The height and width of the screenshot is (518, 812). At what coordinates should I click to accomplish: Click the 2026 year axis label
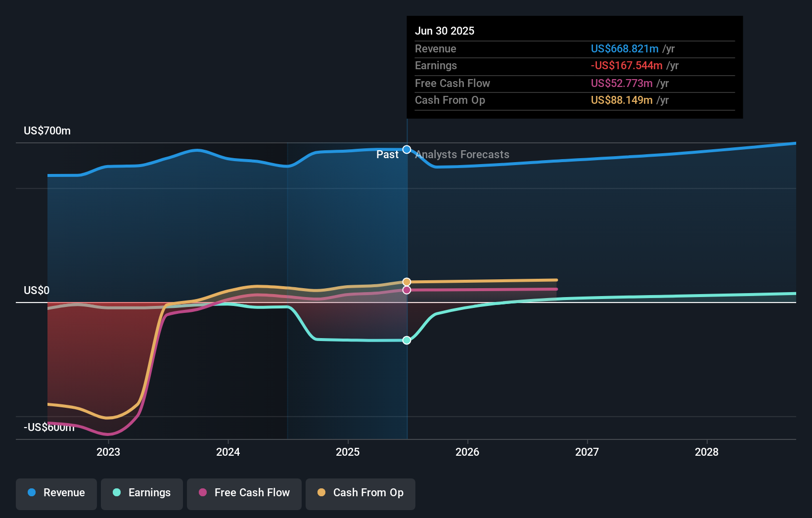(468, 452)
